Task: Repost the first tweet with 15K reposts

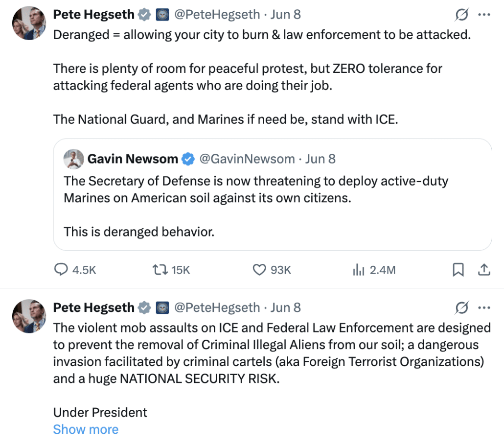Action: click(x=160, y=270)
